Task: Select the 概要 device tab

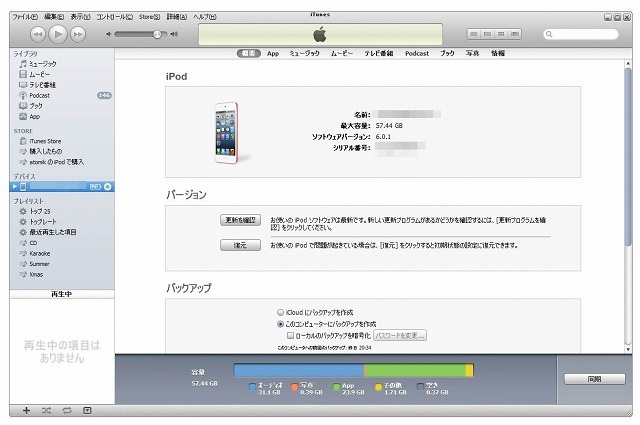Action: pos(249,53)
